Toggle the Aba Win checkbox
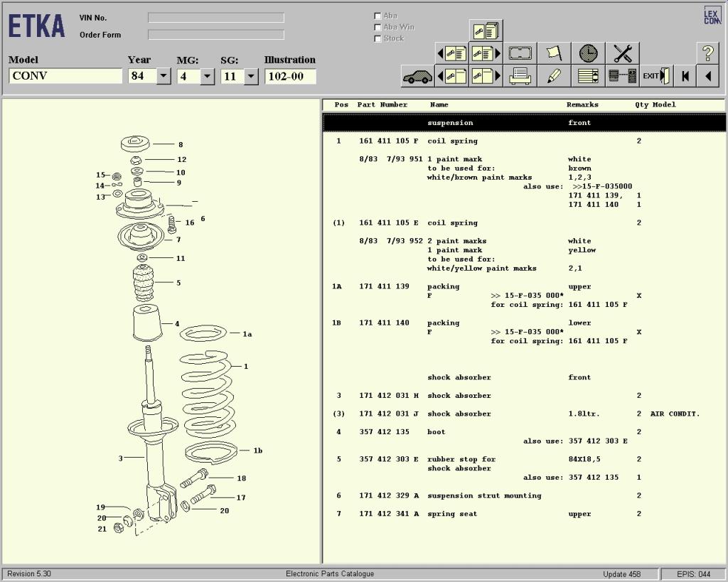Screen dimensions: 728x582 pos(378,27)
